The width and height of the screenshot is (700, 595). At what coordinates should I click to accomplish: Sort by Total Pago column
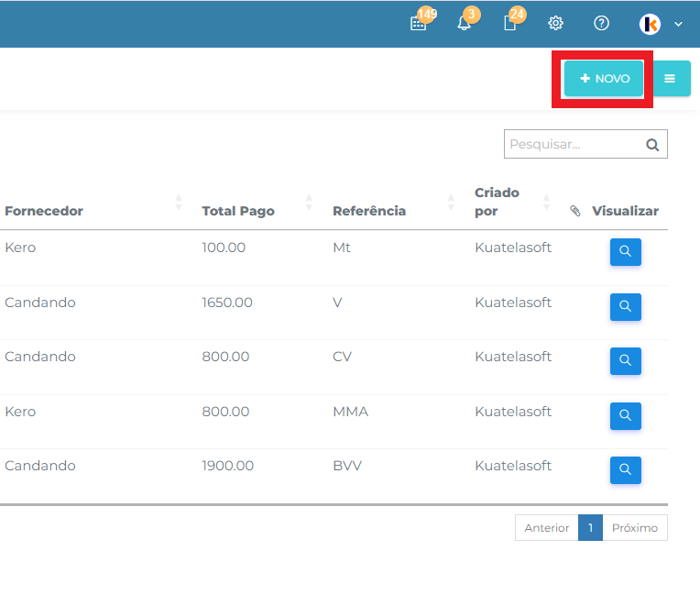[309, 203]
